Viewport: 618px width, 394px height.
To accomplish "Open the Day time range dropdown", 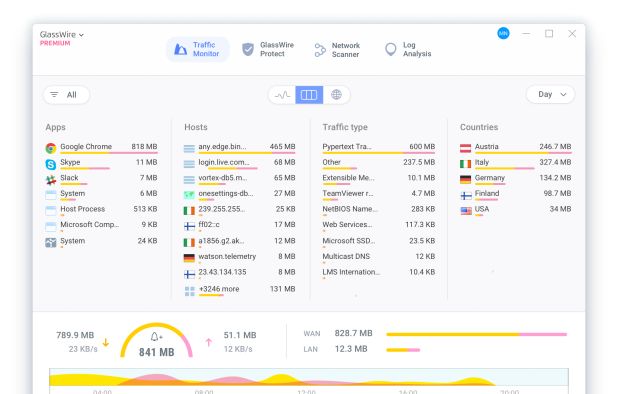I will (550, 95).
